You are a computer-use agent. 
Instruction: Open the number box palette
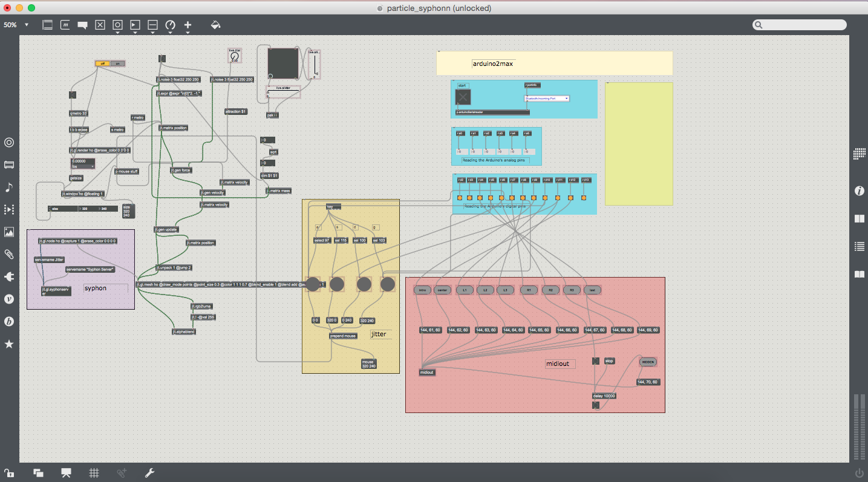pos(135,25)
